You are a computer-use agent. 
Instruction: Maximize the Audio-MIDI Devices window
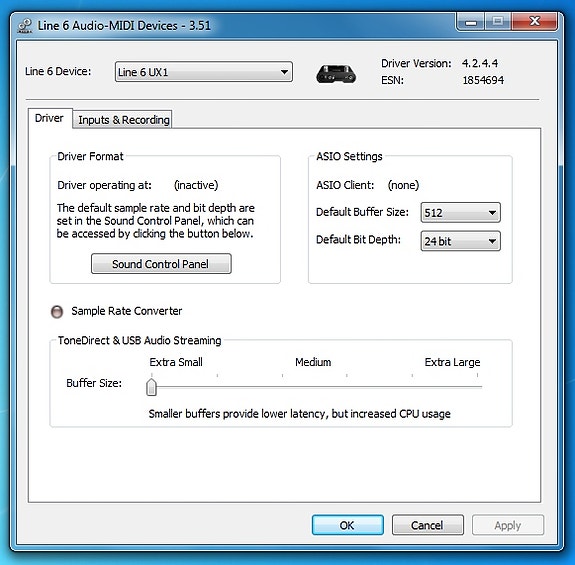pos(498,22)
